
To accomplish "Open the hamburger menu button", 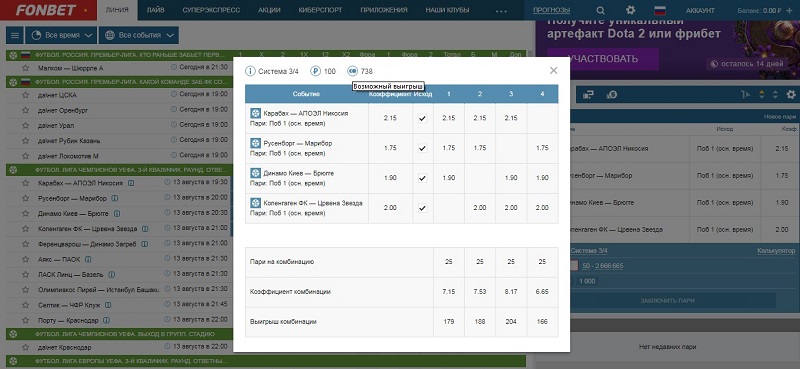I will click(x=15, y=35).
